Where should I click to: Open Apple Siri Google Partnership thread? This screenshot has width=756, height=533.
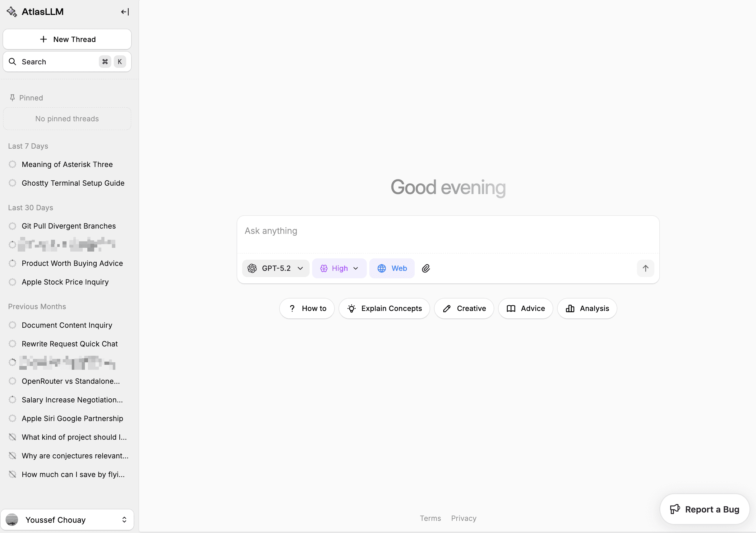[67, 418]
